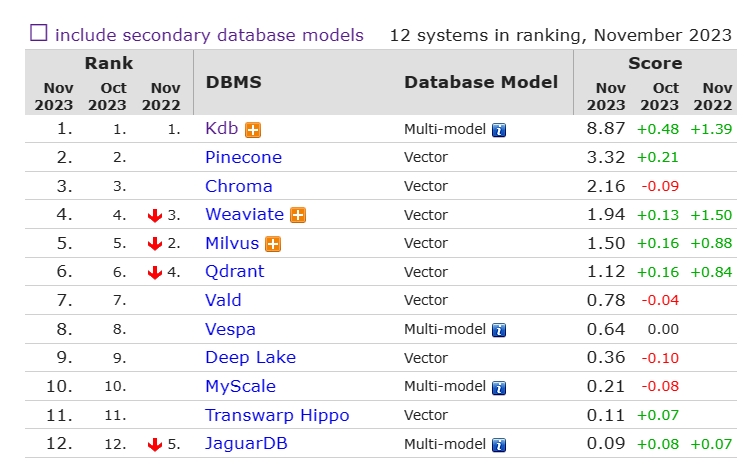Open the info icon for Kdb's Multi-model

coord(499,130)
